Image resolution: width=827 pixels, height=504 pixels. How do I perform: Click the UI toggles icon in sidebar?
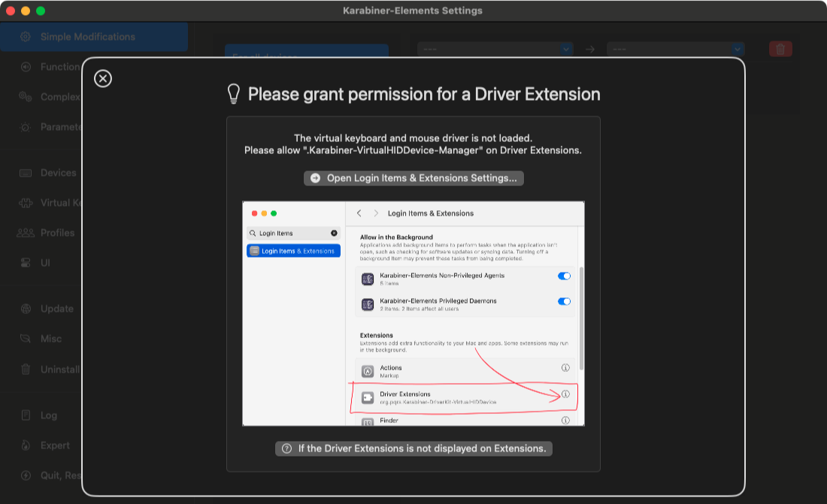coord(26,263)
